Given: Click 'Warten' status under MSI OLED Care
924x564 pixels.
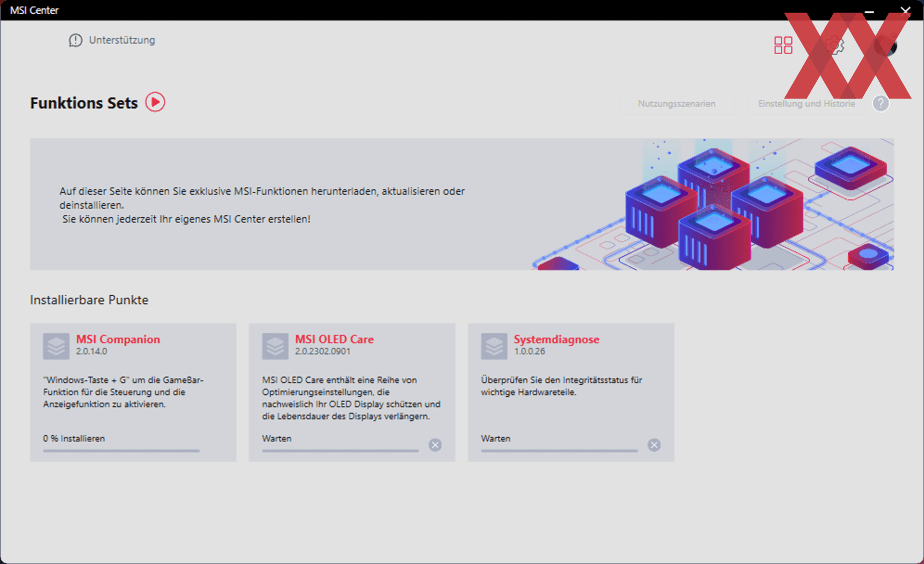Looking at the screenshot, I should (277, 438).
